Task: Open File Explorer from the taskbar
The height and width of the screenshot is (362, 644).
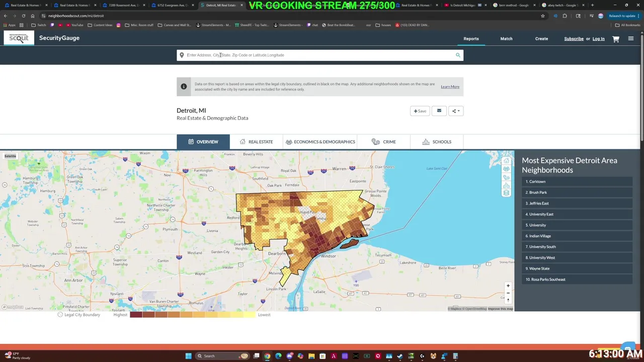Action: [x=311, y=356]
